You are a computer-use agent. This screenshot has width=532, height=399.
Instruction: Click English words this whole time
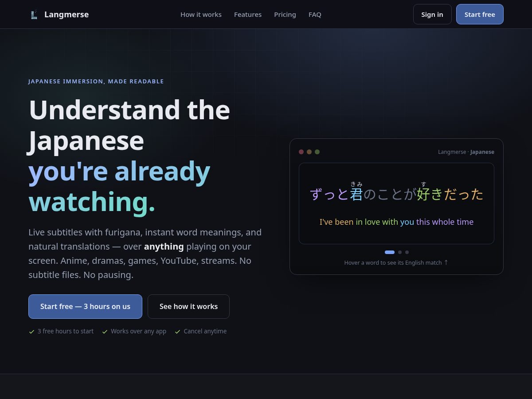click(445, 222)
